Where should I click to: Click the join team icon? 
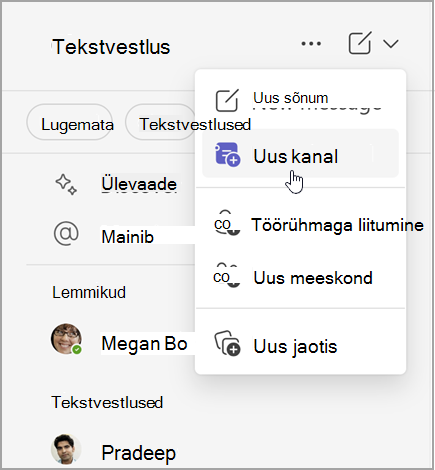226,223
